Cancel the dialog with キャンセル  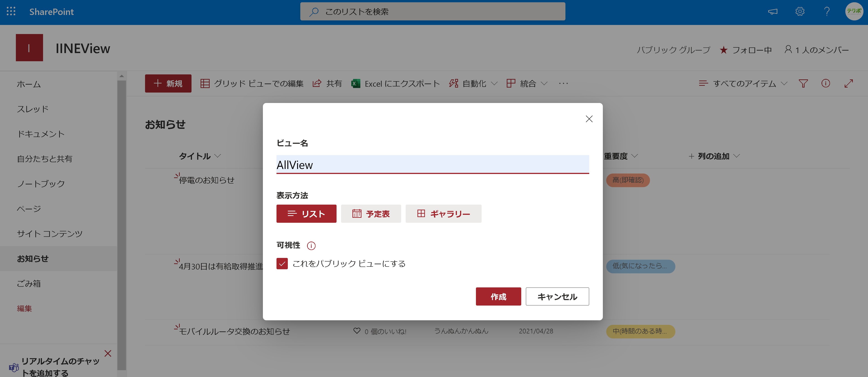click(557, 296)
